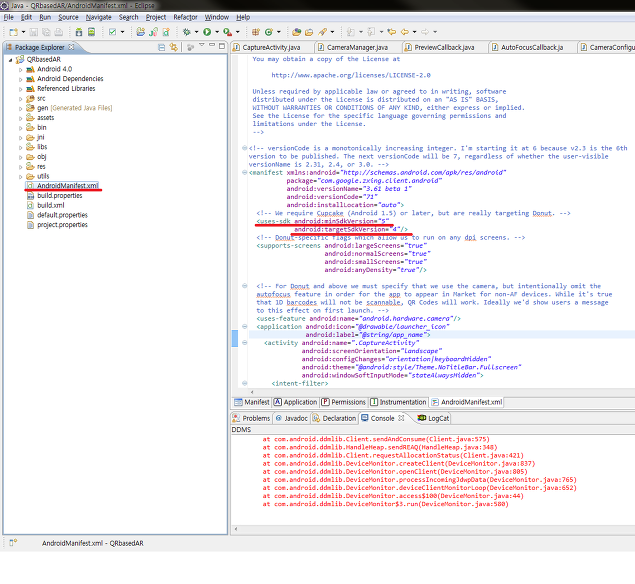Toggle fold marker beside intent-filter element
Screen dimensions: 635x584
[x=245, y=383]
